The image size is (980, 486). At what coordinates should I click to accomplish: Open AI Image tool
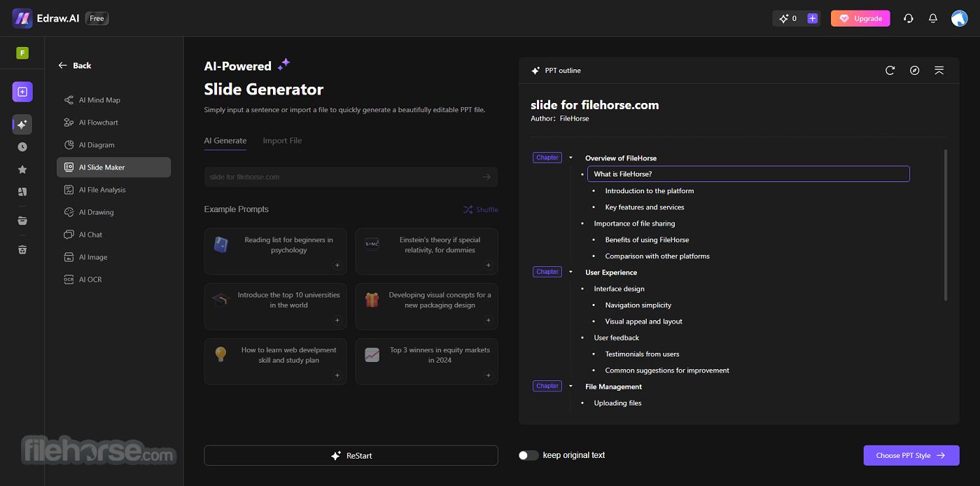[x=113, y=257]
